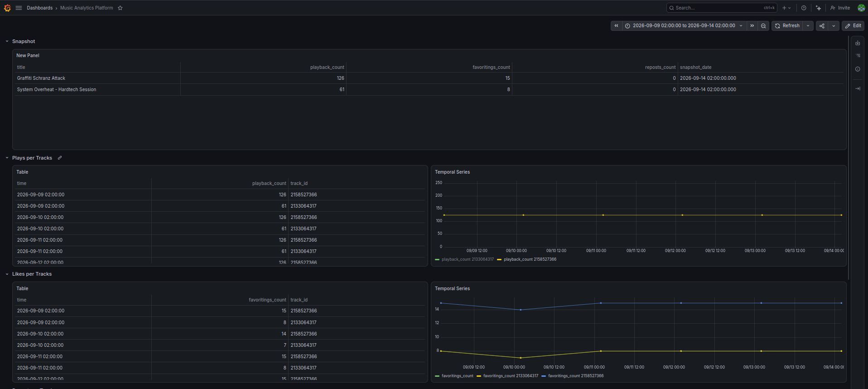Image resolution: width=868 pixels, height=389 pixels.
Task: Sort Snapshot table by reposts_count
Action: tap(660, 67)
